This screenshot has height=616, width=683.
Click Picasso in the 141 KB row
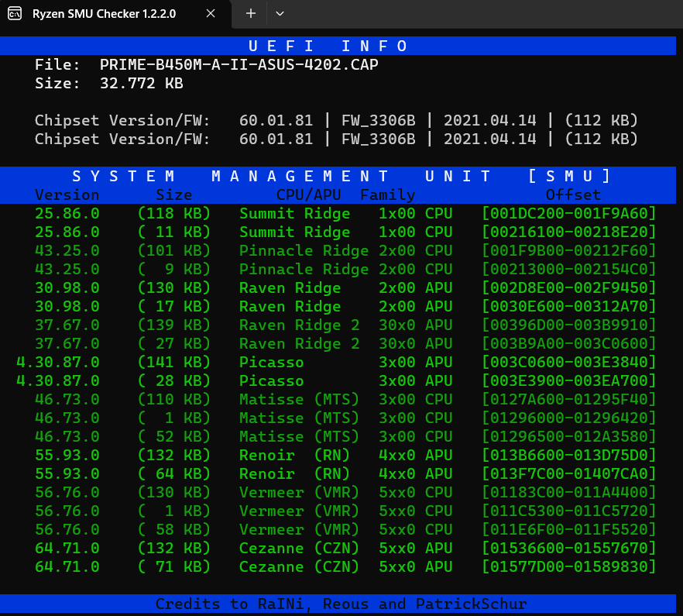(271, 363)
